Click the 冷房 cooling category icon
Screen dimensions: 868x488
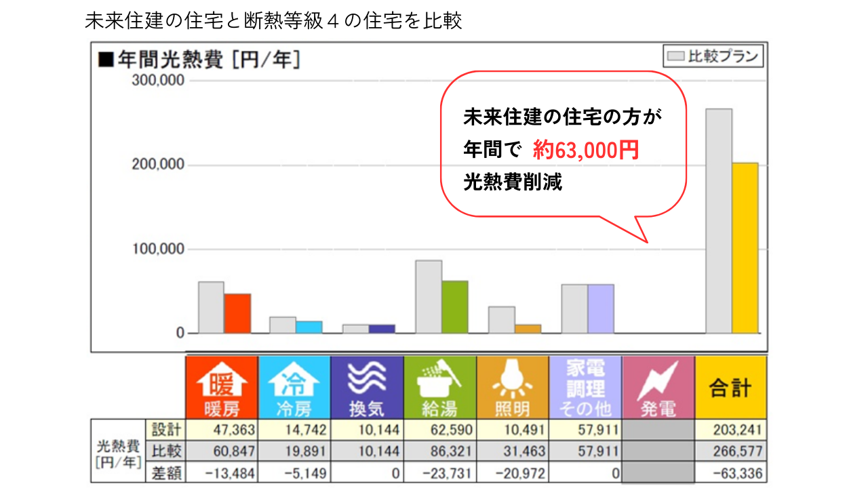coord(294,387)
